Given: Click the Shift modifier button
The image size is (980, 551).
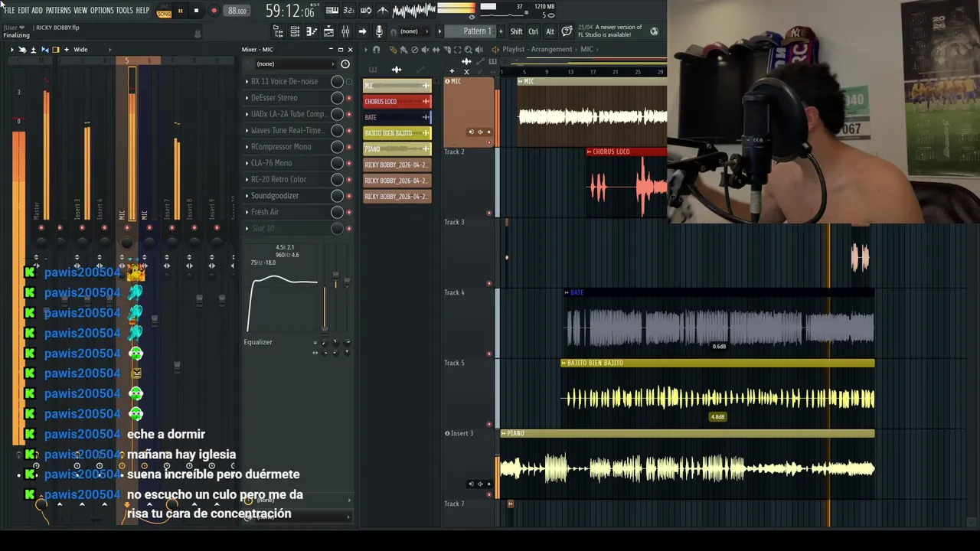Looking at the screenshot, I should pyautogui.click(x=516, y=31).
